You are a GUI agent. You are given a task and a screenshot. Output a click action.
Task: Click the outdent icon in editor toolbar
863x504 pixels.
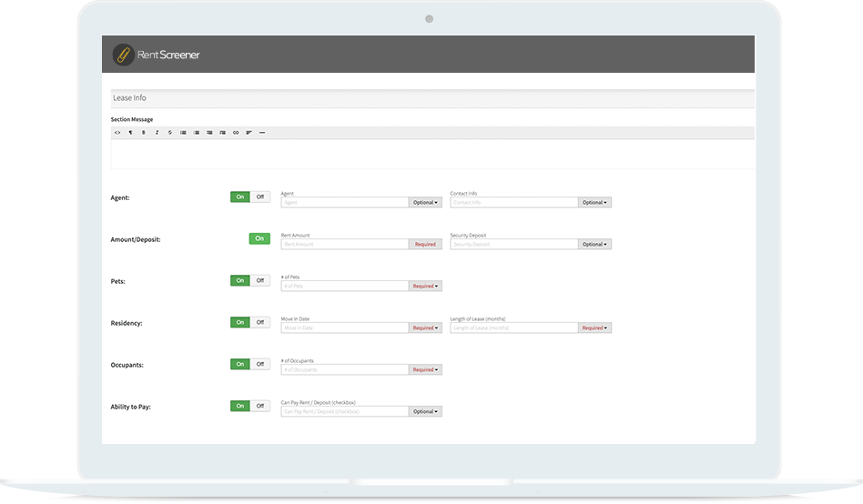tap(209, 133)
